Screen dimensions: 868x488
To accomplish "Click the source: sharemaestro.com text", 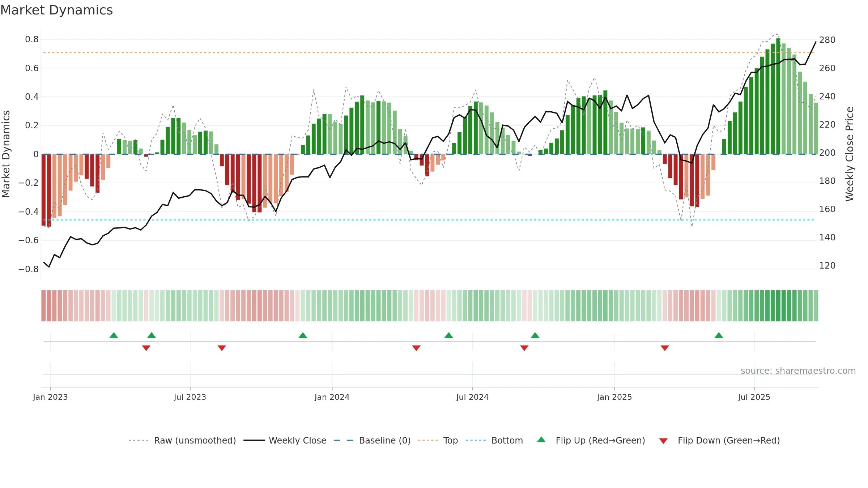I will (798, 371).
